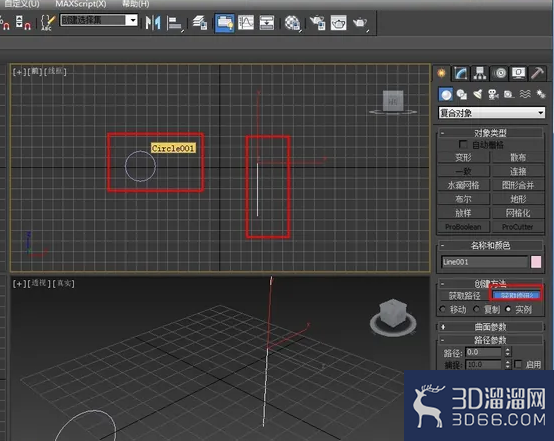
Task: Click the ProCutter button
Action: 518,227
